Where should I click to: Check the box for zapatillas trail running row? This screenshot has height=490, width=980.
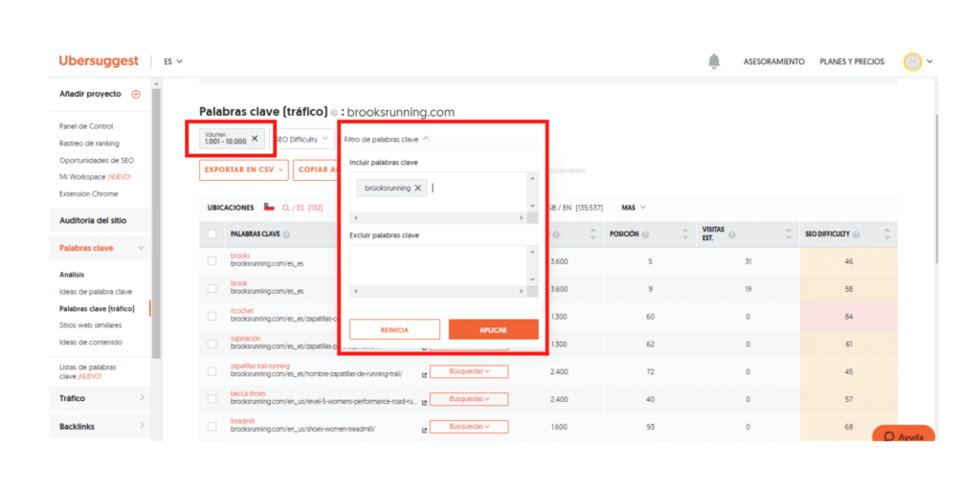click(x=212, y=371)
